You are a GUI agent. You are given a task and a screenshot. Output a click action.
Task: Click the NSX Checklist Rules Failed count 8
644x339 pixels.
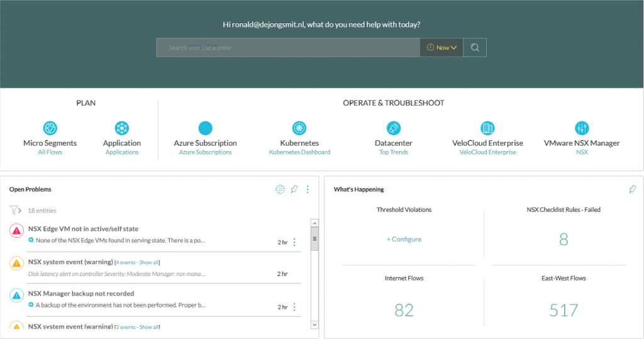pos(563,239)
